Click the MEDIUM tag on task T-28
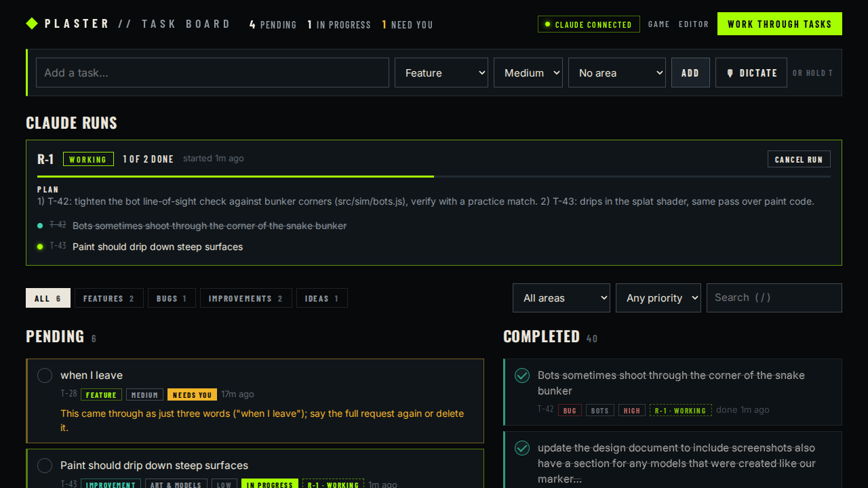 coord(144,394)
